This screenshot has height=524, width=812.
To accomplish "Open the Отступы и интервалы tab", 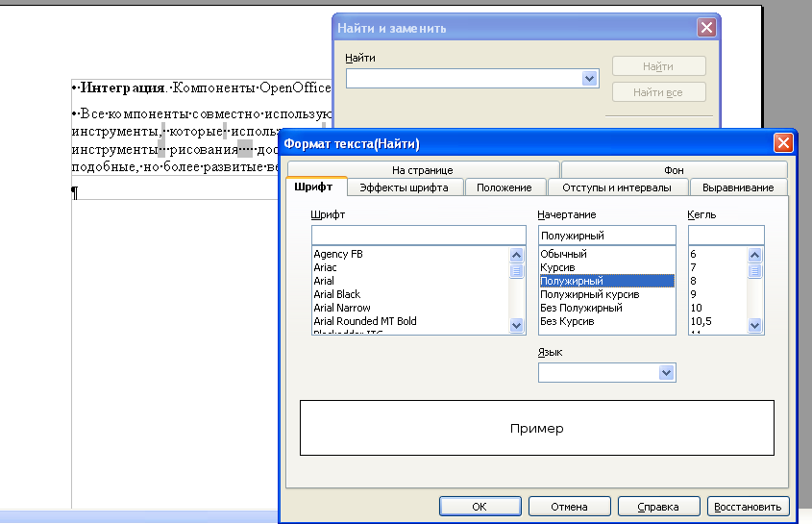I will [x=617, y=187].
